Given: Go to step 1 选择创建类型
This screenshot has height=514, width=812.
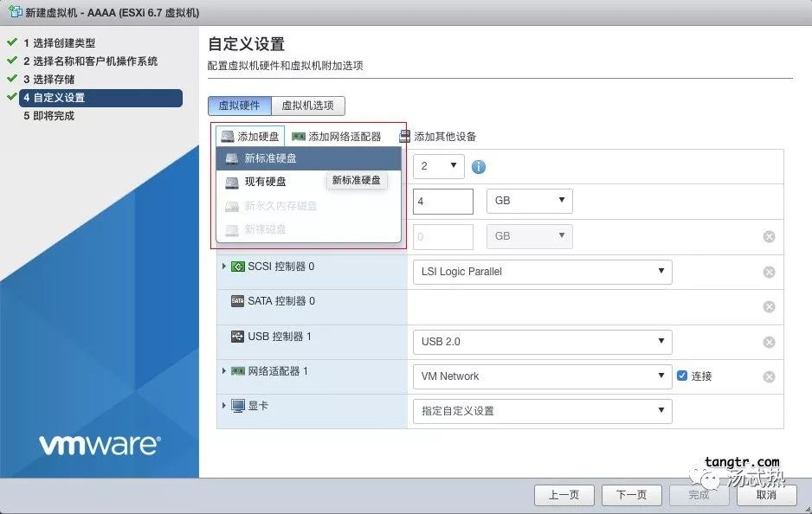Looking at the screenshot, I should (x=60, y=43).
